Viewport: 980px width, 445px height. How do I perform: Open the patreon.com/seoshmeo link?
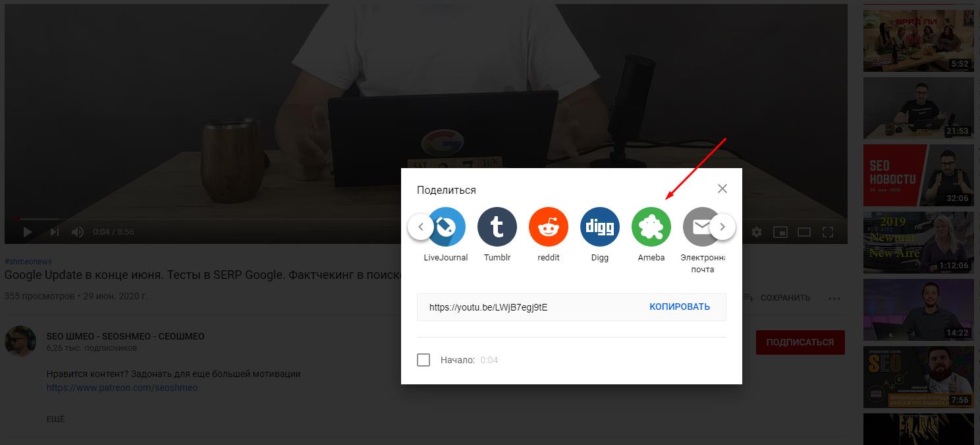click(x=122, y=388)
